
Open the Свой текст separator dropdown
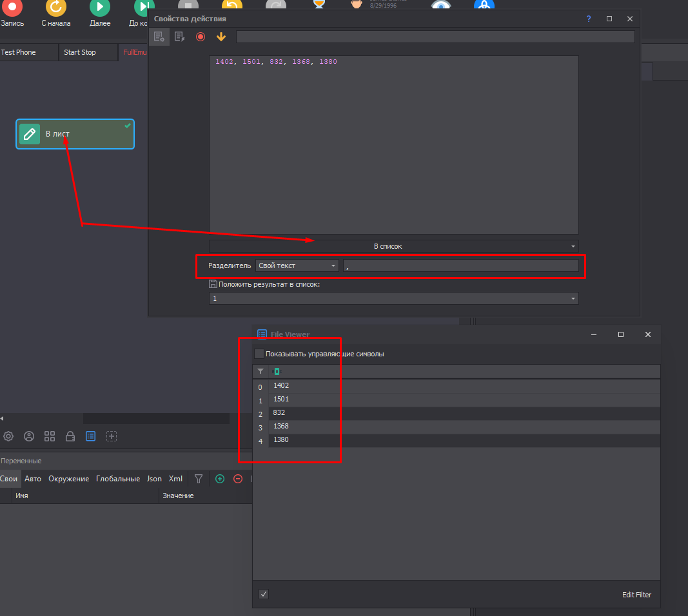[297, 265]
